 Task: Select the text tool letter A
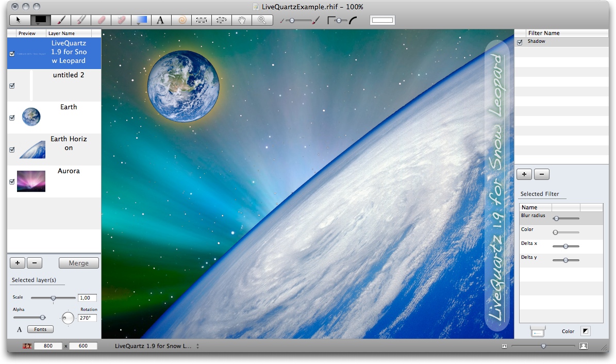[161, 20]
